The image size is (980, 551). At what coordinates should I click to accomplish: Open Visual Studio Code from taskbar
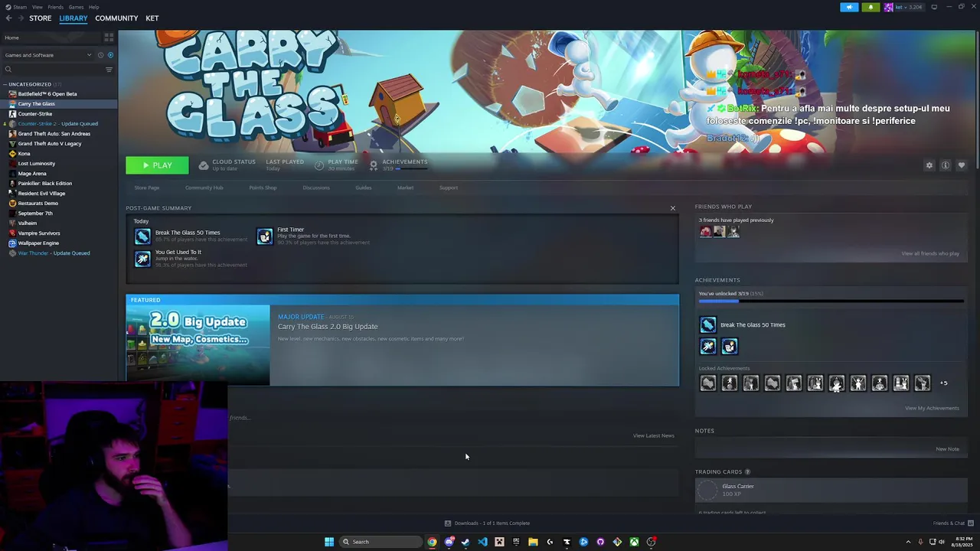(x=482, y=542)
